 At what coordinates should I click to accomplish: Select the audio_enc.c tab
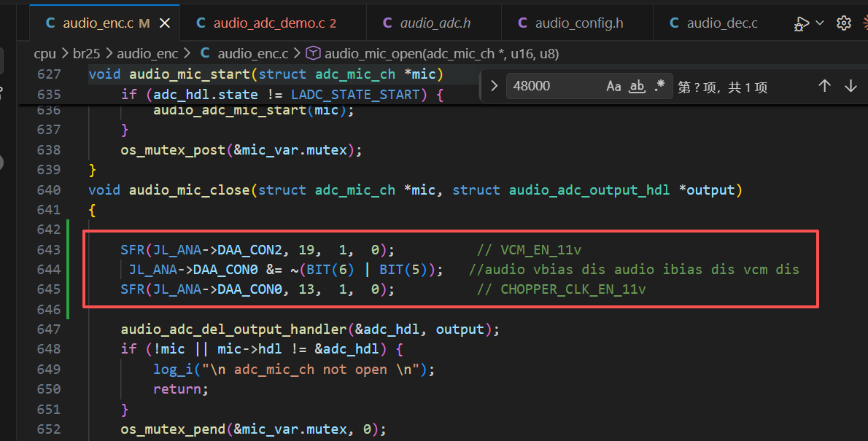pyautogui.click(x=98, y=23)
